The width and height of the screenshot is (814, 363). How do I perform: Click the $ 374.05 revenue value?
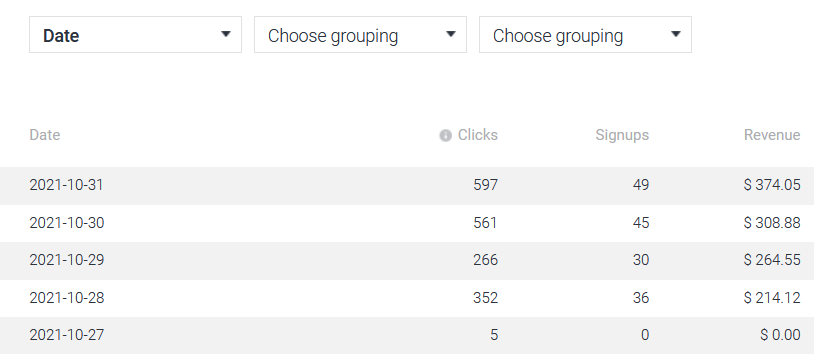tap(772, 185)
